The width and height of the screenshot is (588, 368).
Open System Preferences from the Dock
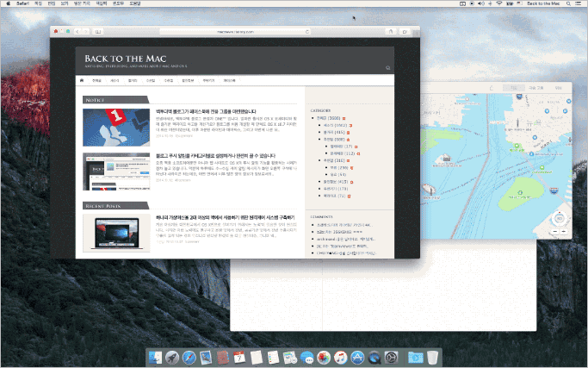pyautogui.click(x=391, y=357)
